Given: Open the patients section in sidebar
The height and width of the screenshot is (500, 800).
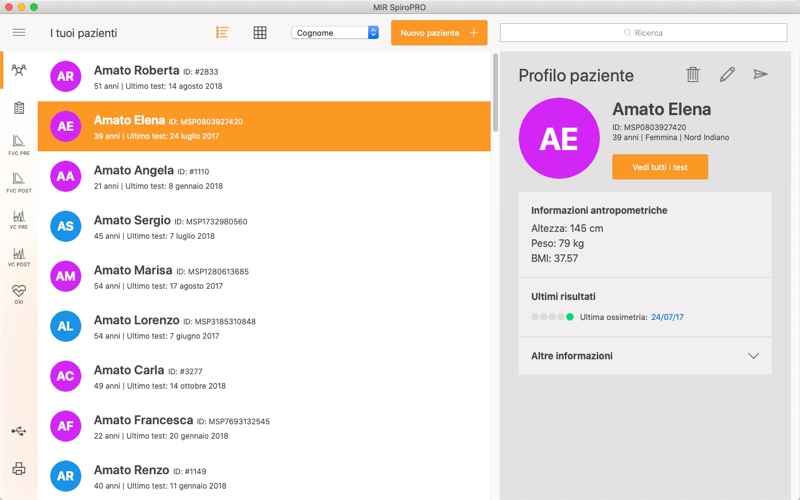Looking at the screenshot, I should tap(19, 70).
